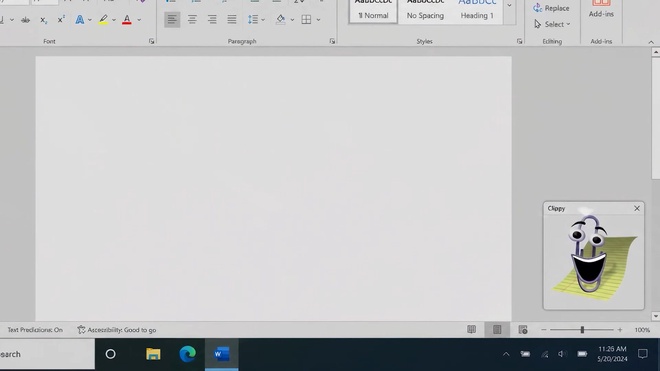Click the Replace button

point(551,8)
